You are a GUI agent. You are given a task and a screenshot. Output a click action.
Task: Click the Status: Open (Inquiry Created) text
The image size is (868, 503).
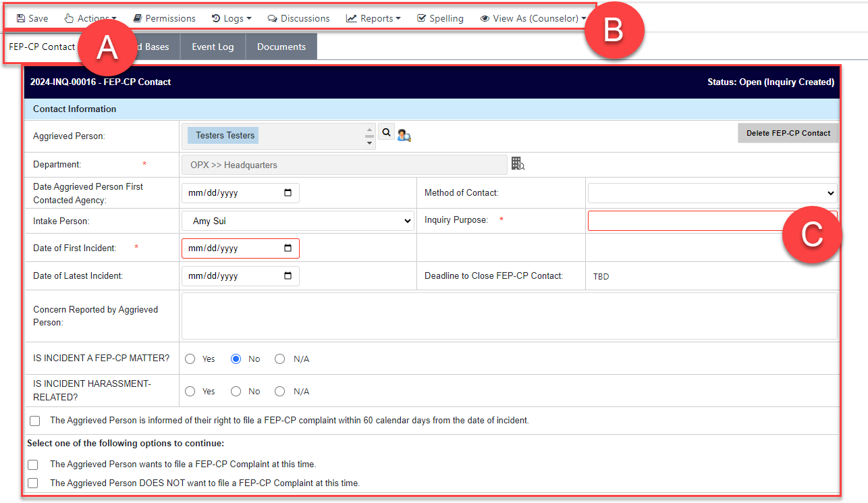[x=771, y=82]
